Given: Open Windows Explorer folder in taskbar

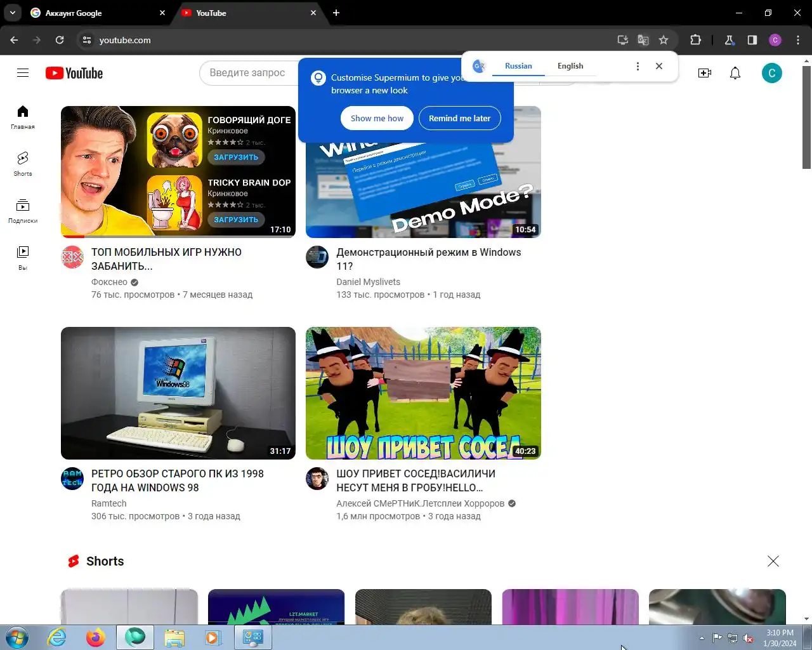Looking at the screenshot, I should click(x=174, y=637).
